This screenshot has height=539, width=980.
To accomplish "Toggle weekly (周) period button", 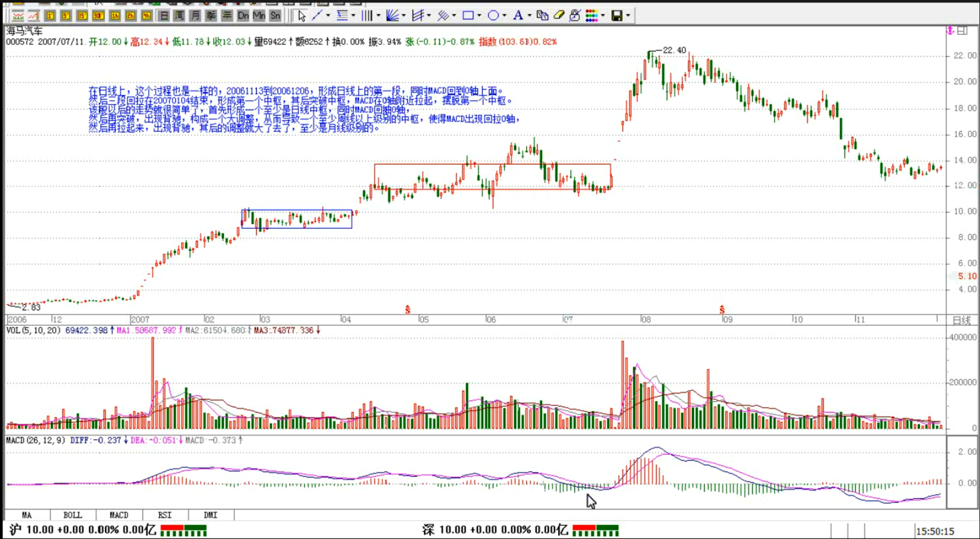I will coord(180,16).
